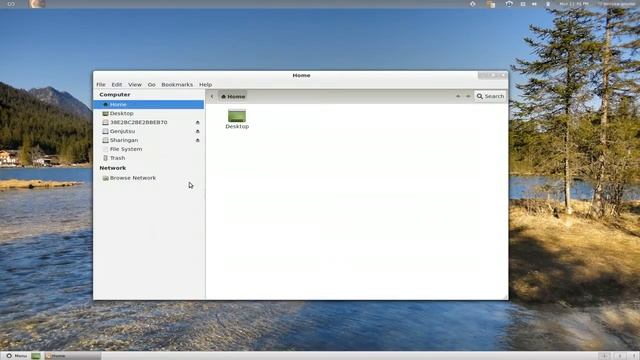Open the Bookmarks menu
Viewport: 640px width, 360px height.
(177, 84)
